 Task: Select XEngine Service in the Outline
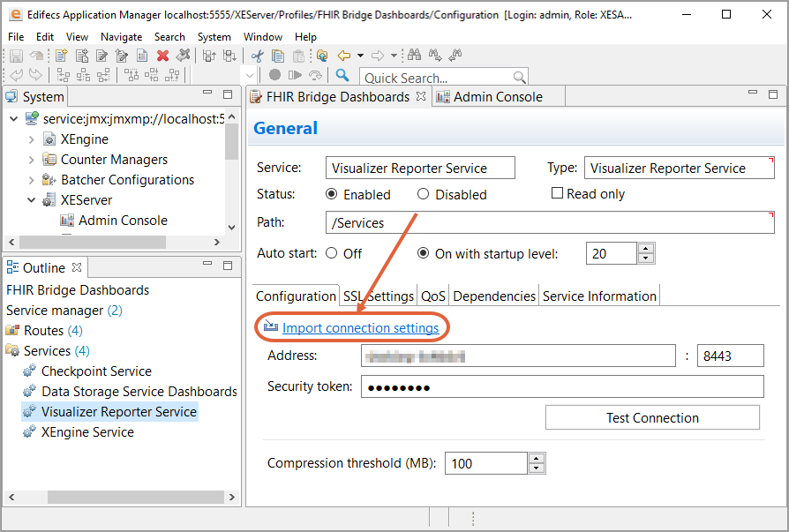click(87, 432)
